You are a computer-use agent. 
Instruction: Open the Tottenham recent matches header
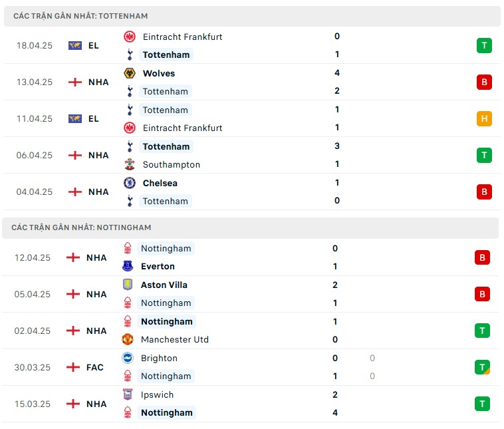click(80, 16)
